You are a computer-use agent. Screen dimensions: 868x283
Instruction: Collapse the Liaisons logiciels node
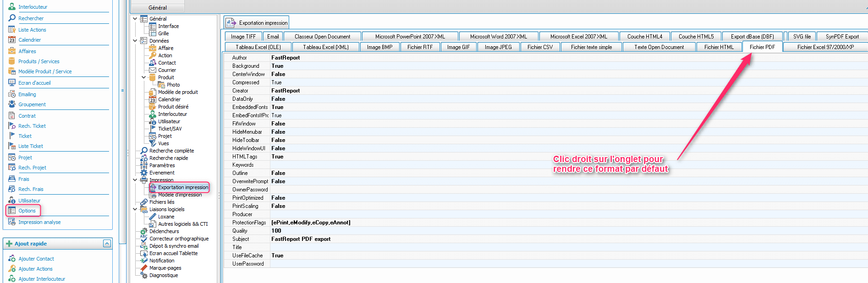point(135,209)
